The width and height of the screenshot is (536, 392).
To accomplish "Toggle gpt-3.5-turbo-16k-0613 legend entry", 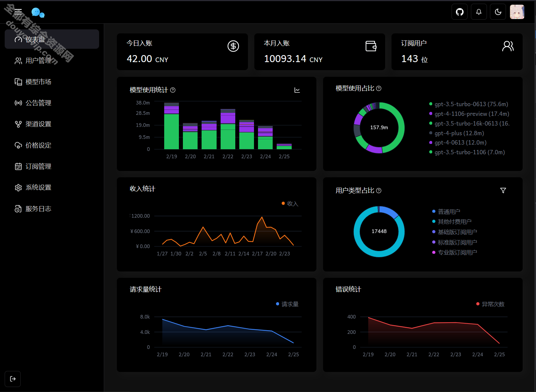I will point(469,124).
